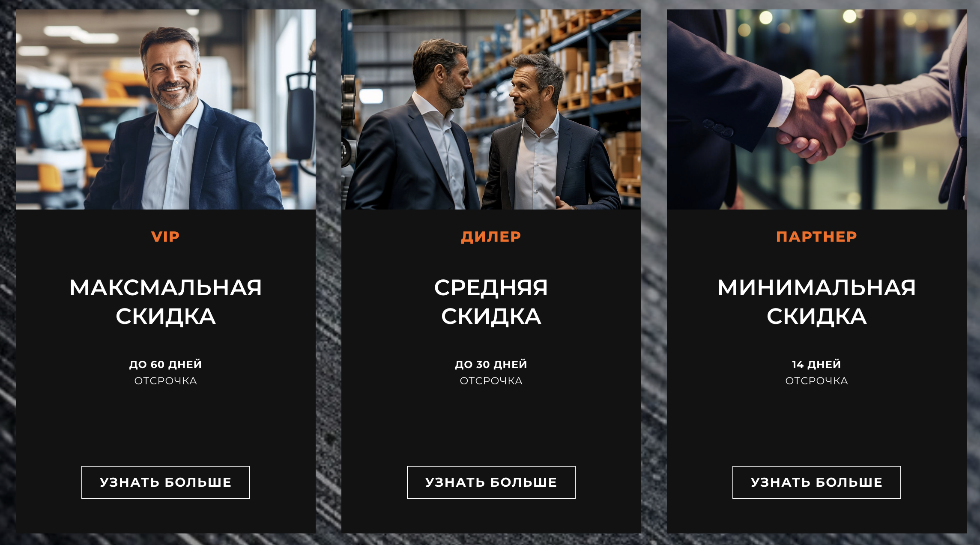The image size is (980, 545).
Task: Click the ДИЛЕР card's УЗНАТЬ БОЛЬШЕ button
Action: point(491,482)
